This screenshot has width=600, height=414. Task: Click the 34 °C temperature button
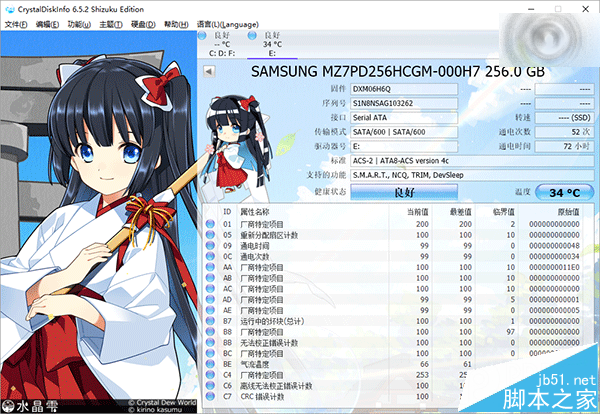[x=564, y=192]
